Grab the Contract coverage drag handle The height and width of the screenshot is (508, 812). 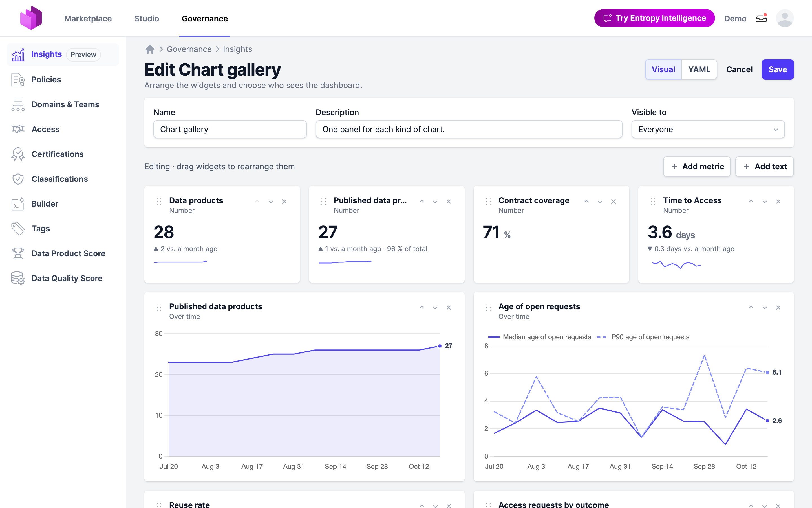pos(488,202)
